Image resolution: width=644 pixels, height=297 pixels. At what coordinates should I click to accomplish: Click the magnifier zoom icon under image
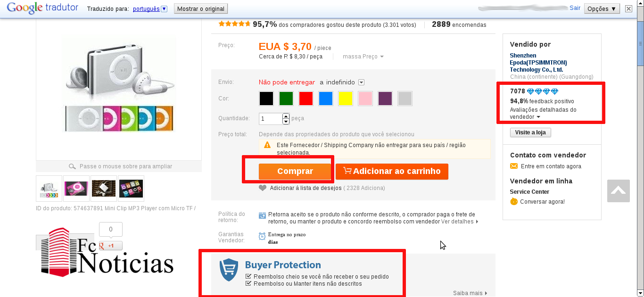(x=72, y=166)
